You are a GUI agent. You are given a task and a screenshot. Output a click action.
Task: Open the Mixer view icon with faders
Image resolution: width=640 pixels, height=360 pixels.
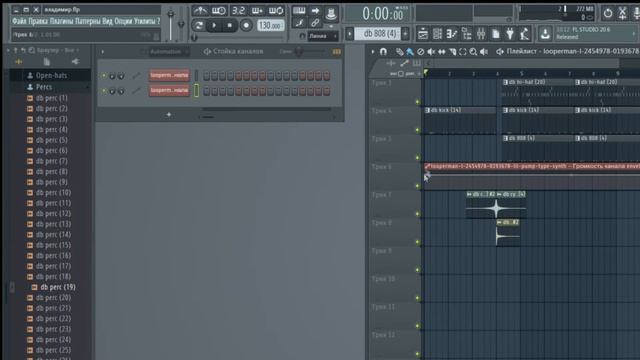pyautogui.click(x=481, y=34)
